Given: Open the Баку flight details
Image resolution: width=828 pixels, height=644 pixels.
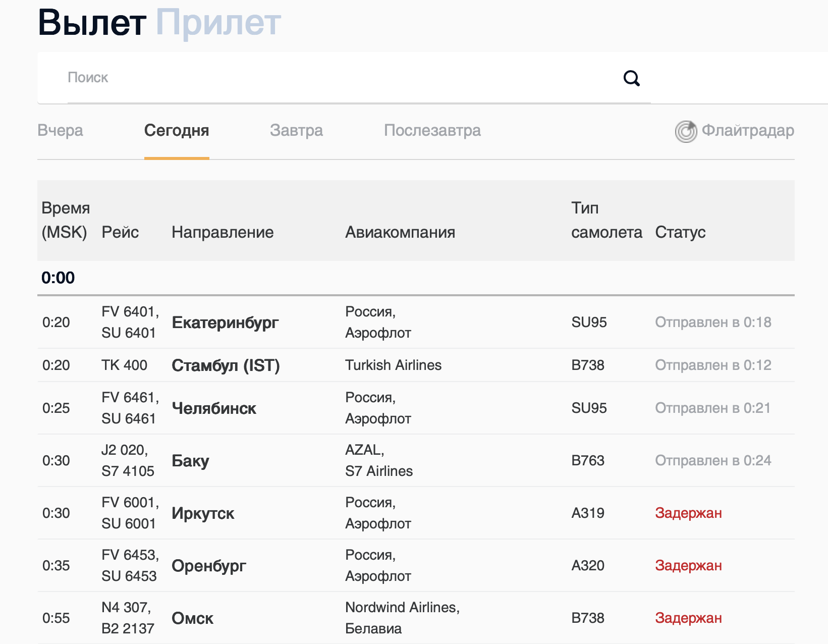Looking at the screenshot, I should click(x=190, y=461).
